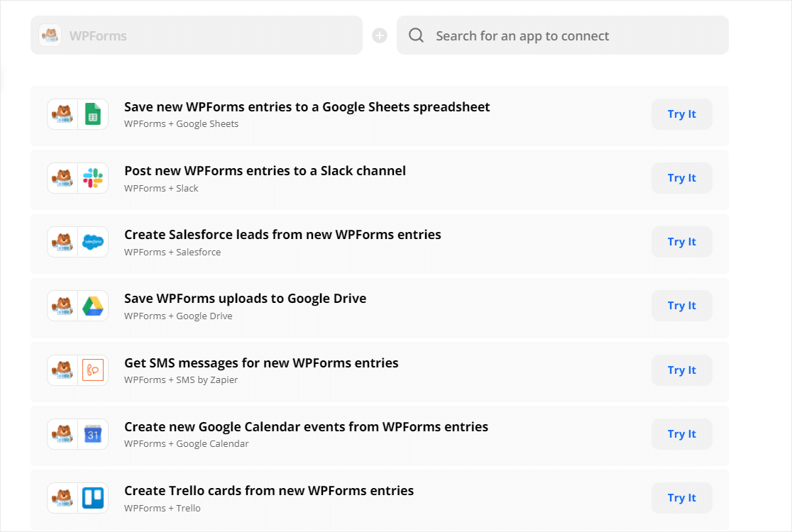Click WPForms mascot icon in Trello row
Viewport: 792px width, 532px height.
(62, 498)
